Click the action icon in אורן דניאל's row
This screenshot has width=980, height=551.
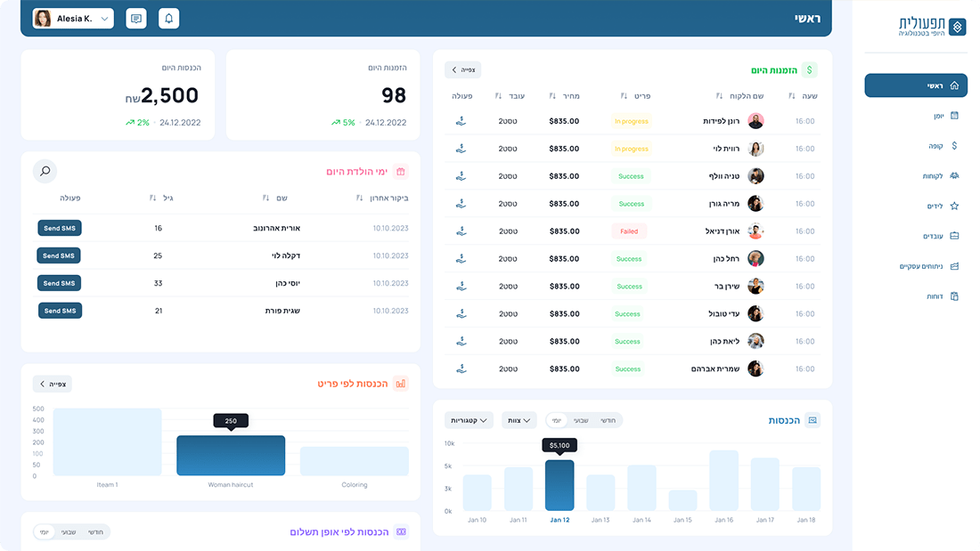[x=461, y=231]
